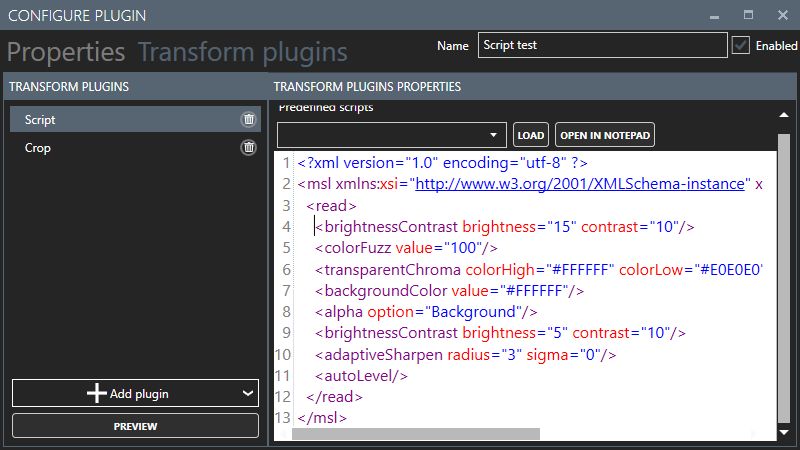Delete the Script transform plugin
Screen dimensions: 800x450
coord(248,120)
